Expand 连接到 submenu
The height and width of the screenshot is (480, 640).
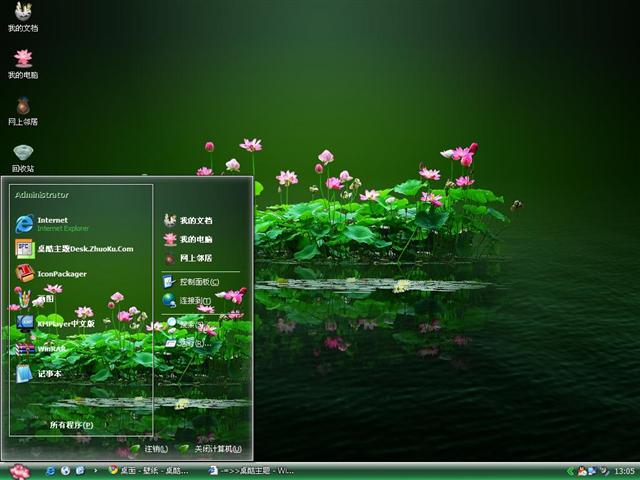pos(195,300)
